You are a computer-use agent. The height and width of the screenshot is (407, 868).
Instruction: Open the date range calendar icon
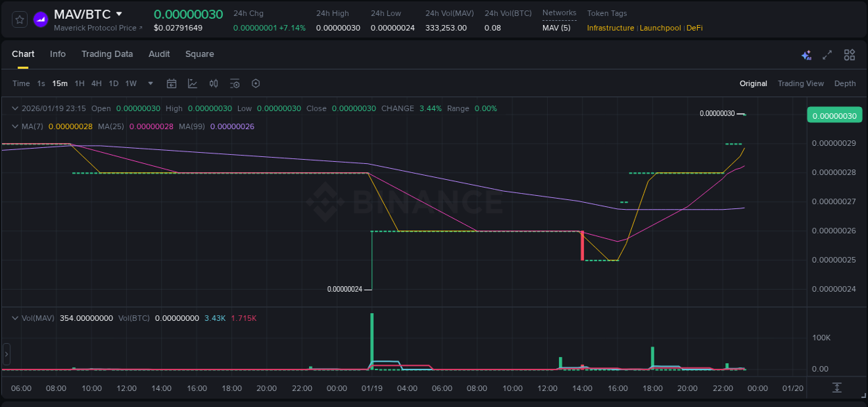(172, 83)
